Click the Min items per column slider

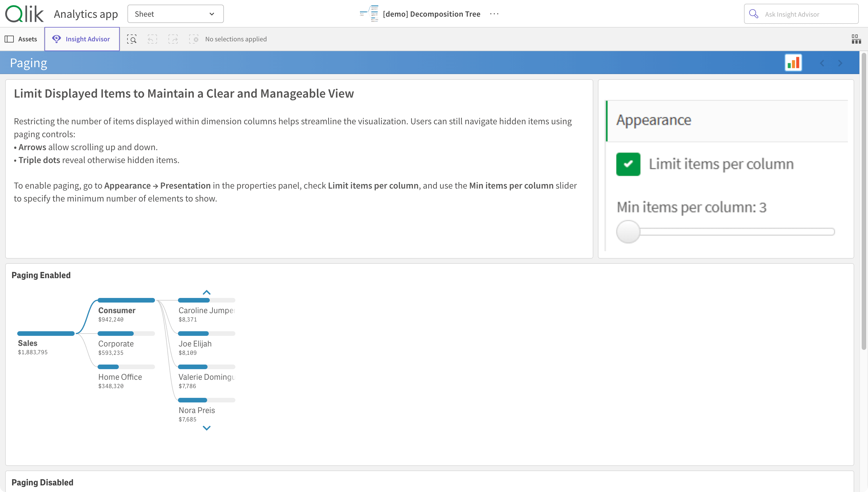(628, 232)
